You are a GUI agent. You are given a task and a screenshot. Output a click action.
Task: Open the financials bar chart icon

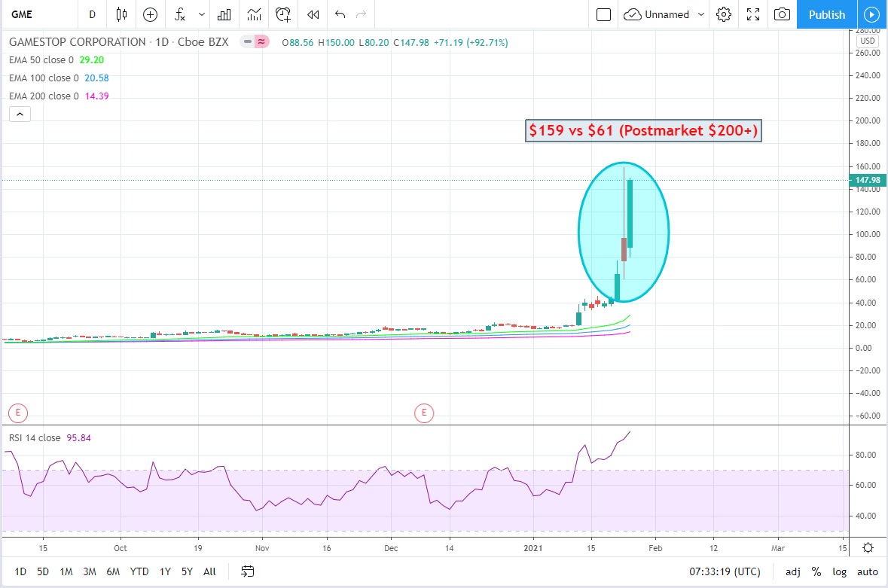pyautogui.click(x=224, y=15)
